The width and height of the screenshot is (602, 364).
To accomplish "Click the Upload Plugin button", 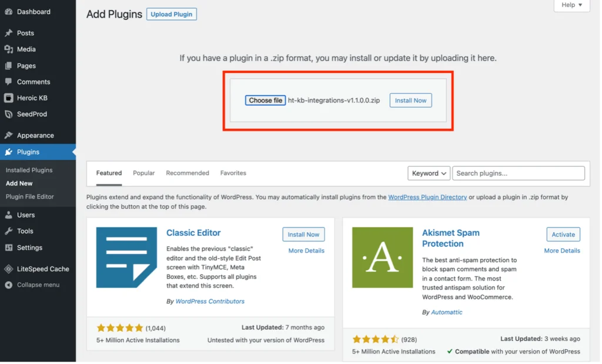I will pyautogui.click(x=172, y=14).
